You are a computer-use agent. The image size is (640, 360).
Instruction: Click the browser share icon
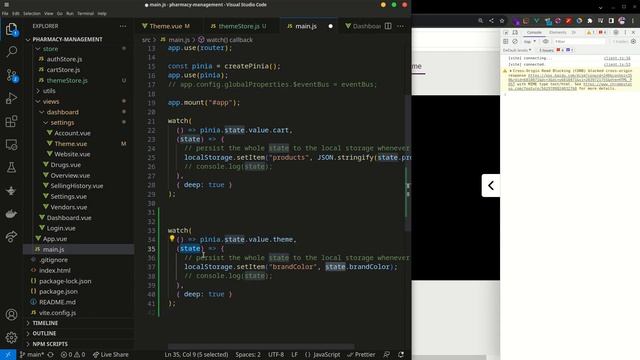tap(491, 20)
